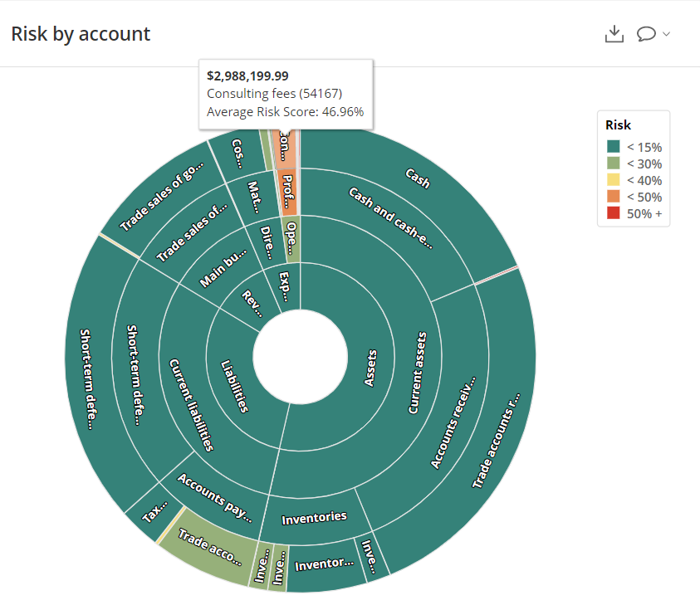Select the Trade sales of go... outer segment
The image size is (700, 605).
[x=158, y=201]
